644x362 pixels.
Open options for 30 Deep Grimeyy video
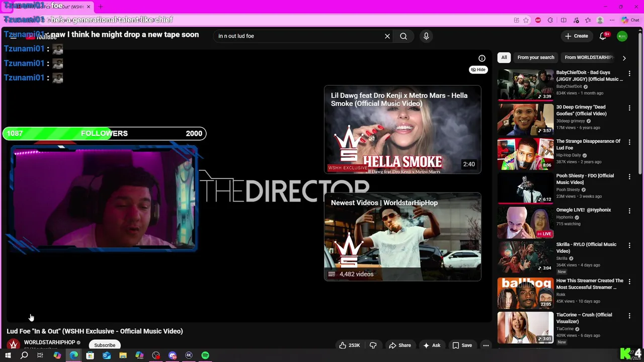click(x=629, y=108)
